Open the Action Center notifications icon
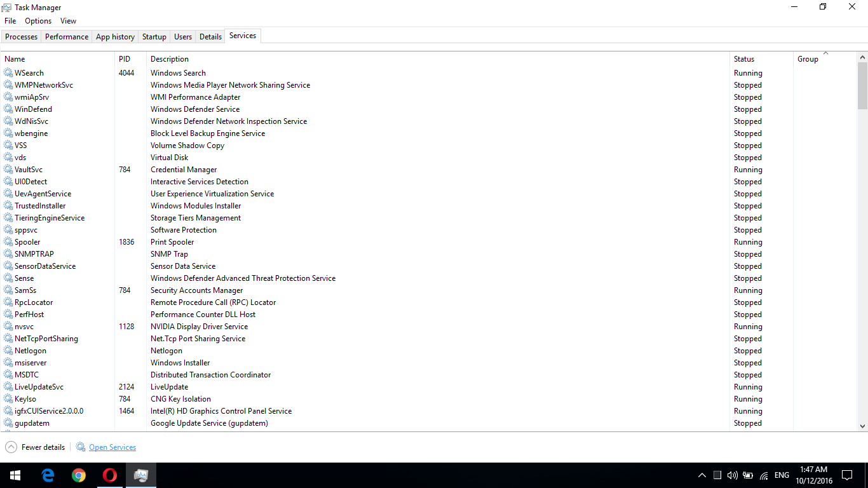868x488 pixels. pyautogui.click(x=847, y=475)
